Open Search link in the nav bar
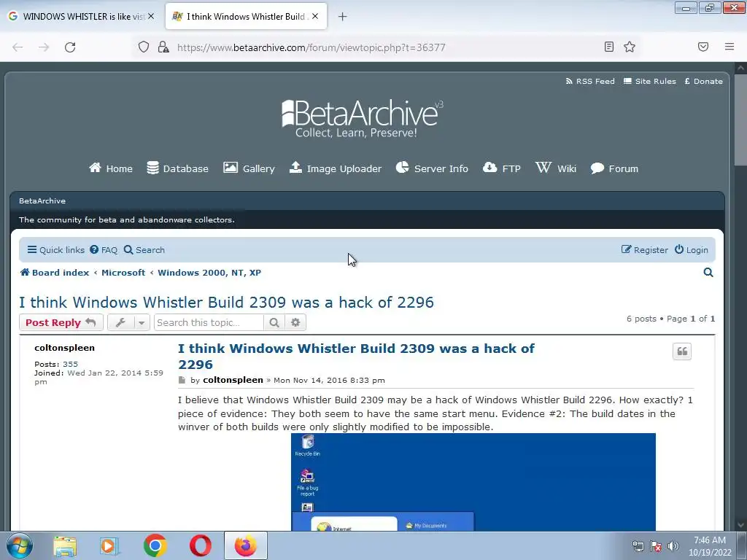The height and width of the screenshot is (560, 747). pyautogui.click(x=144, y=249)
